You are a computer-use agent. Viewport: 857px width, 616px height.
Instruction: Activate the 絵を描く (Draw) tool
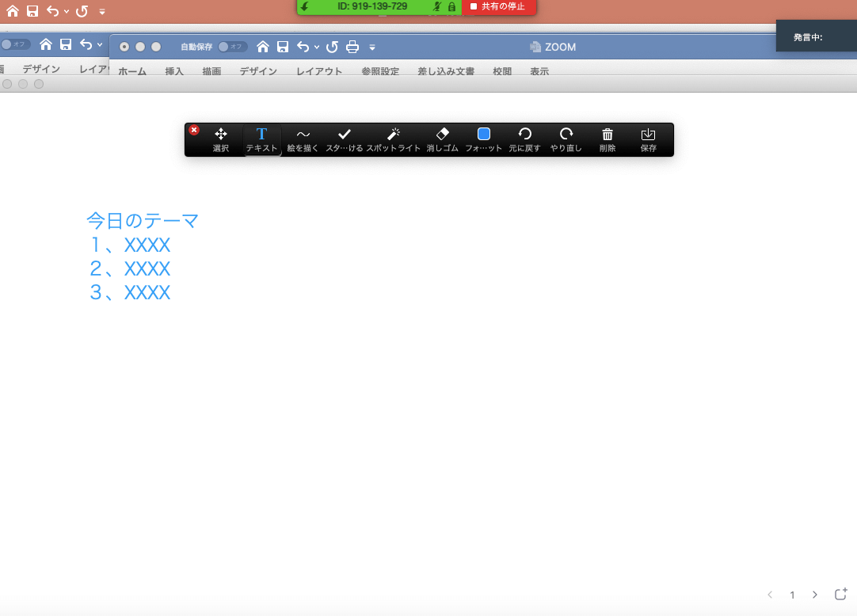303,139
